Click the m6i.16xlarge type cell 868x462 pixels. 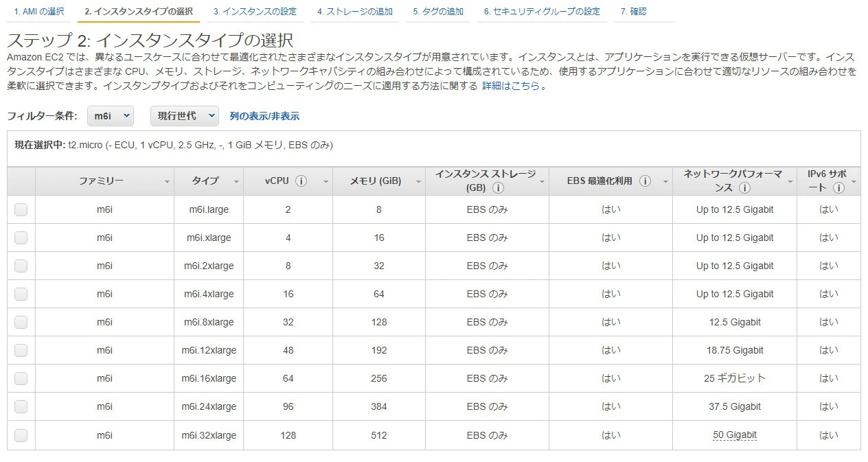[209, 378]
